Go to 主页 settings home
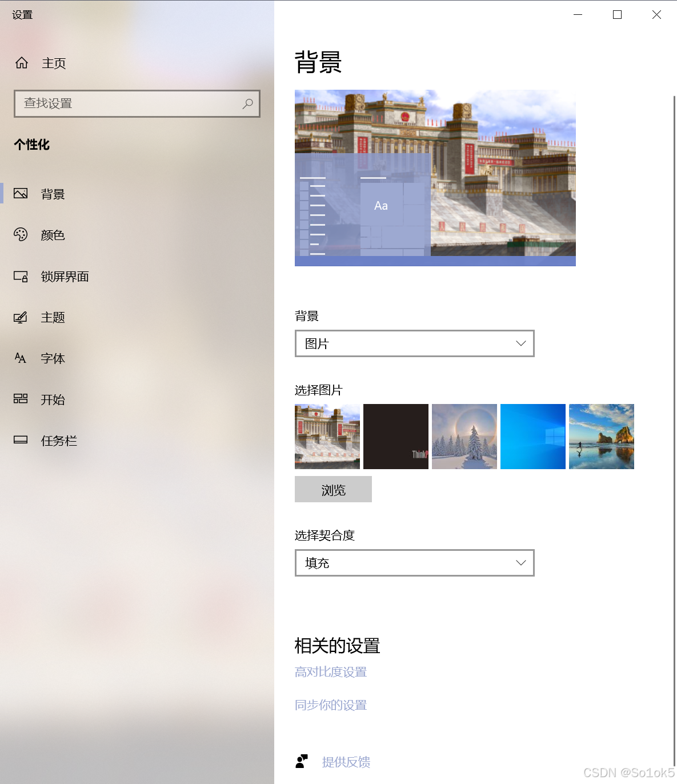The height and width of the screenshot is (784, 677). click(x=137, y=63)
